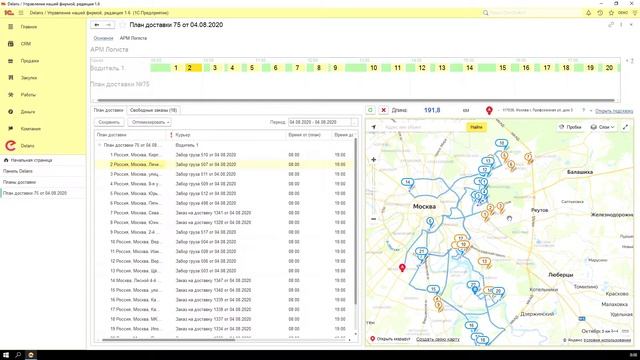Go back with left arrow button
The width and height of the screenshot is (640, 360).
coord(97,25)
